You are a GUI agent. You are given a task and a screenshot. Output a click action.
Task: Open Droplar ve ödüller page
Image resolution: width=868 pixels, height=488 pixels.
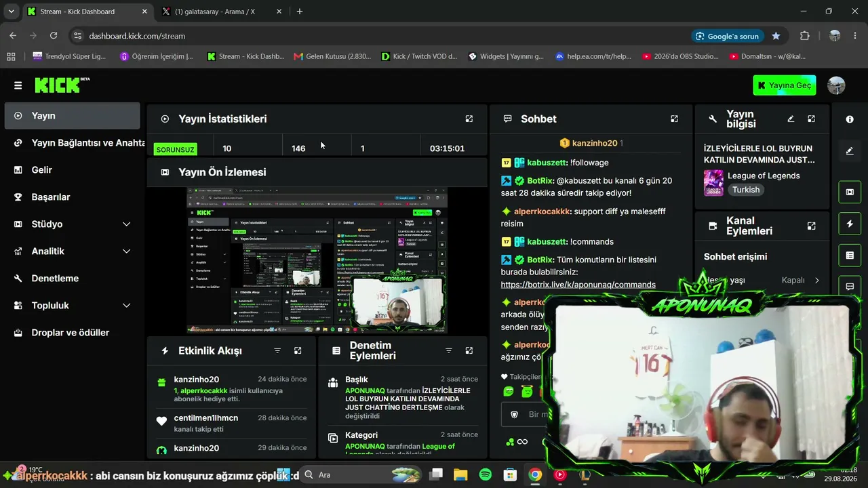point(72,332)
